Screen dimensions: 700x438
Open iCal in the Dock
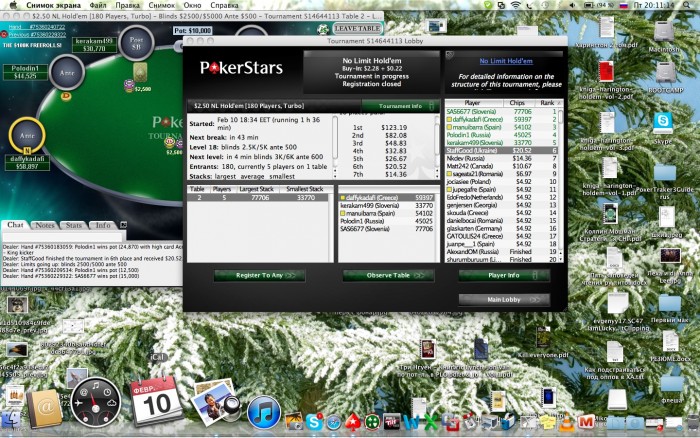[157, 401]
